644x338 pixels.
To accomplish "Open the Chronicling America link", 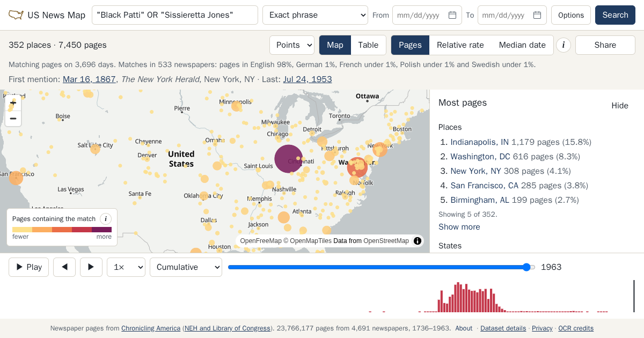I will point(151,328).
